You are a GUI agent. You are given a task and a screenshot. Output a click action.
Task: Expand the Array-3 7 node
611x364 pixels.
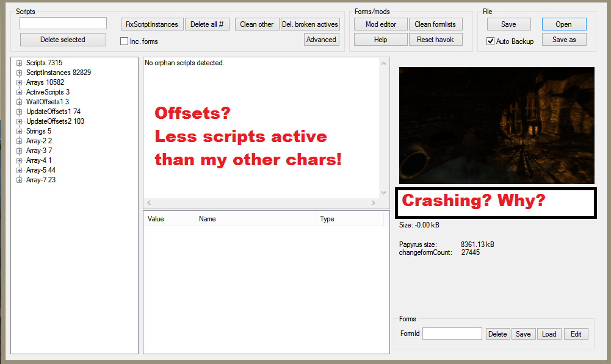pos(19,151)
